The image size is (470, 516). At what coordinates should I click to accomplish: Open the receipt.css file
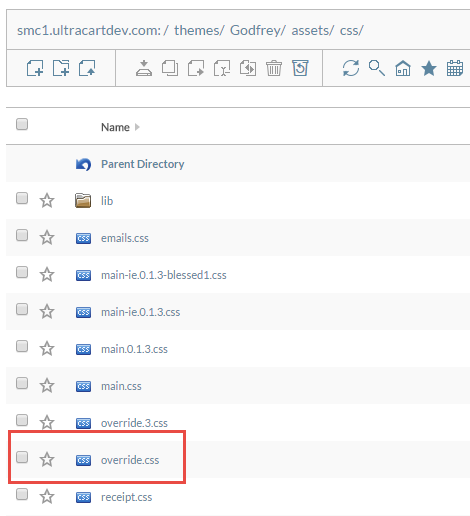point(126,497)
